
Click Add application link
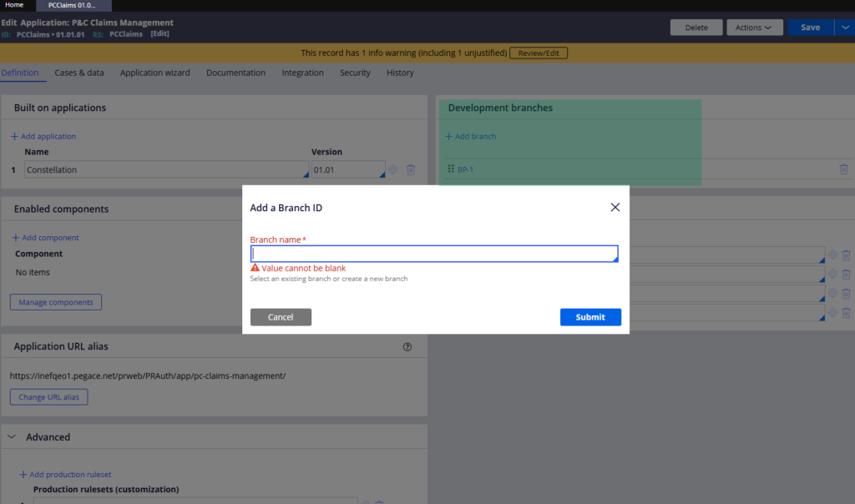[43, 136]
